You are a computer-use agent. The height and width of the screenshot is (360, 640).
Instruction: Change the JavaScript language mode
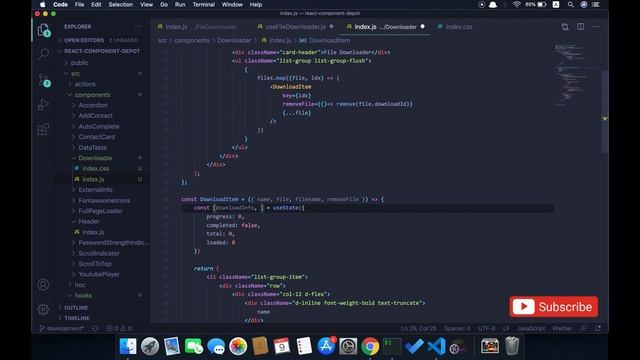[531, 328]
